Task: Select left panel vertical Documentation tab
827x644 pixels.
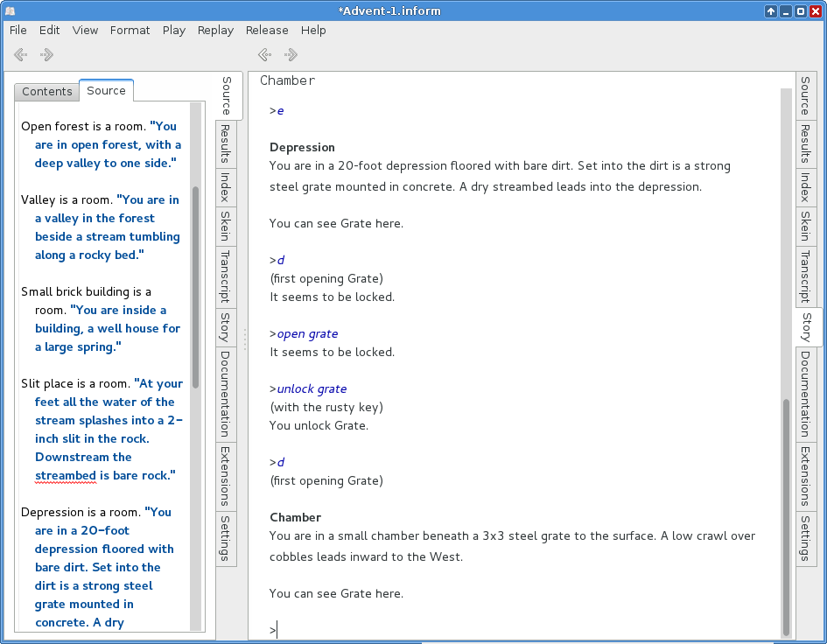Action: click(225, 394)
